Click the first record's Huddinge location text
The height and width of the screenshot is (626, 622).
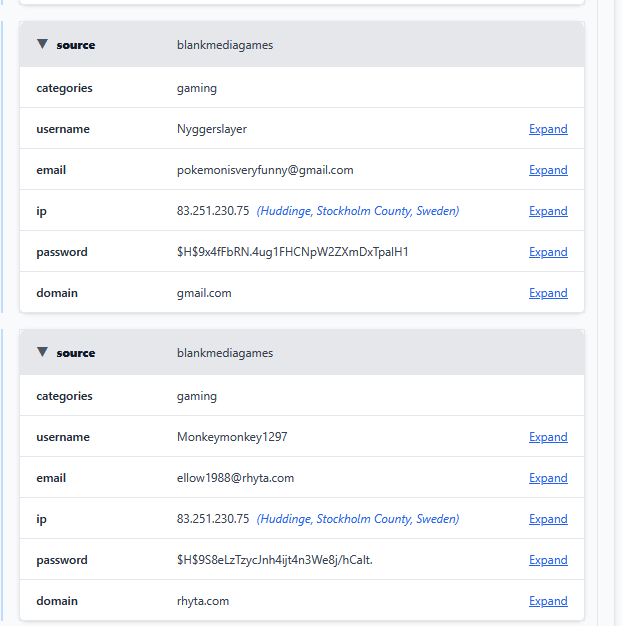tap(358, 211)
